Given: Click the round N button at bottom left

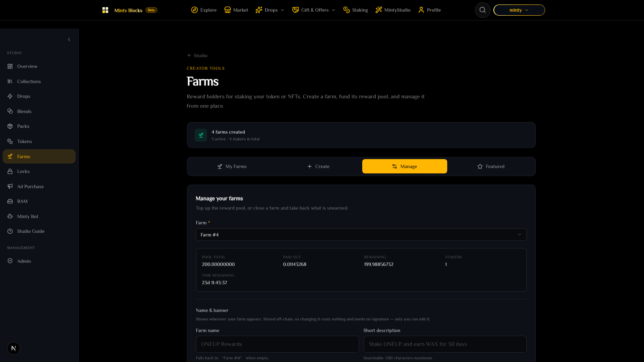Looking at the screenshot, I should [13, 348].
